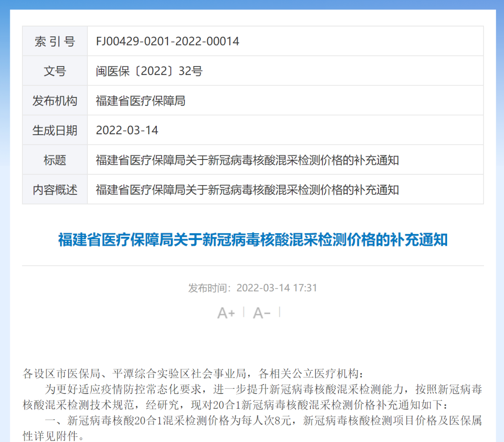Click the 2022-03-14 value in 生成日期 row
Viewport: 504px width, 442px height.
[x=127, y=131]
